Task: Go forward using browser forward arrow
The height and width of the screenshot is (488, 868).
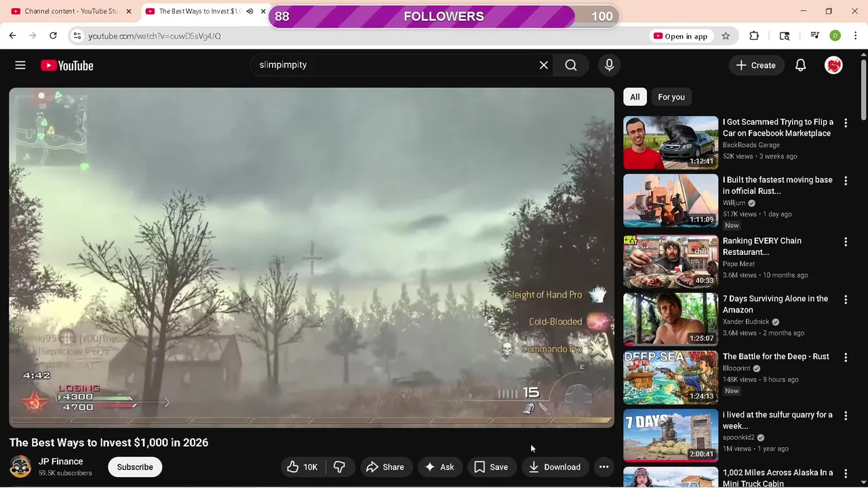Action: coord(33,35)
